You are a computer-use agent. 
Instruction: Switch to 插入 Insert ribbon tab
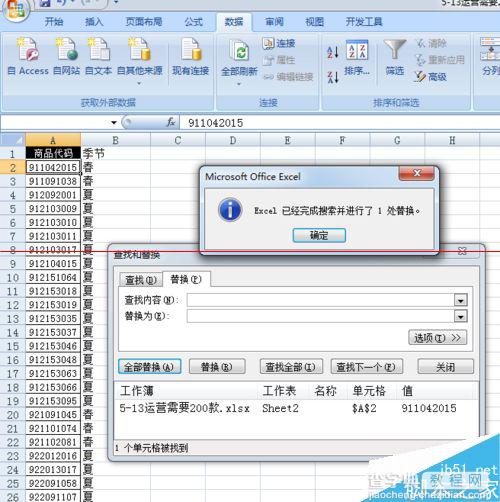94,22
